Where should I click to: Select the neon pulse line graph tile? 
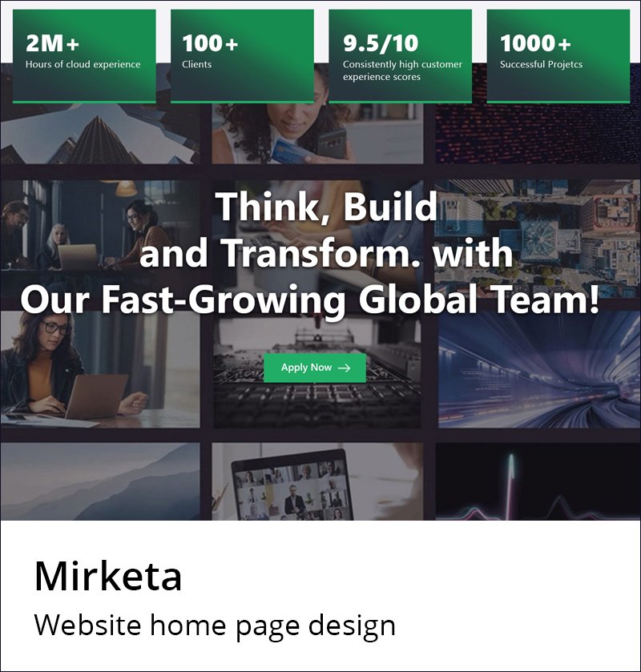538,481
